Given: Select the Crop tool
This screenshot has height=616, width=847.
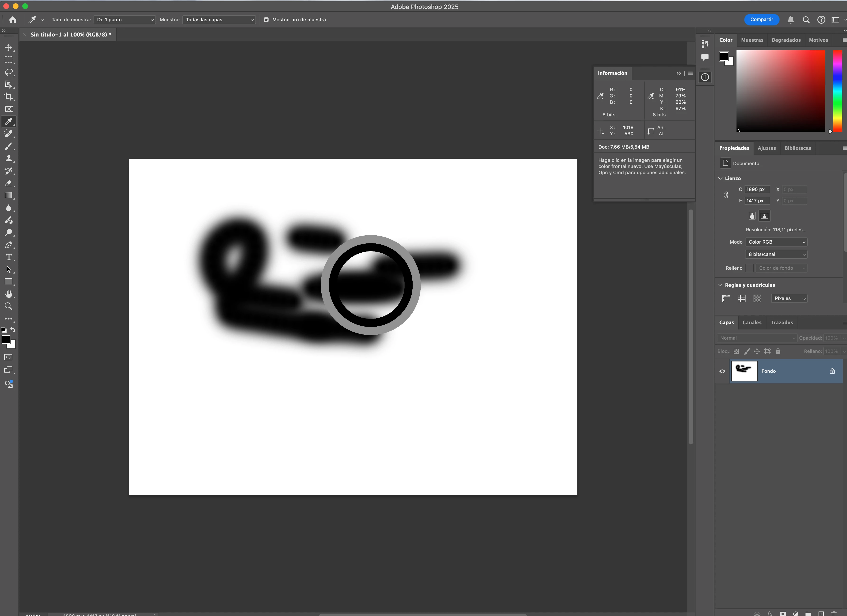Looking at the screenshot, I should (9, 97).
